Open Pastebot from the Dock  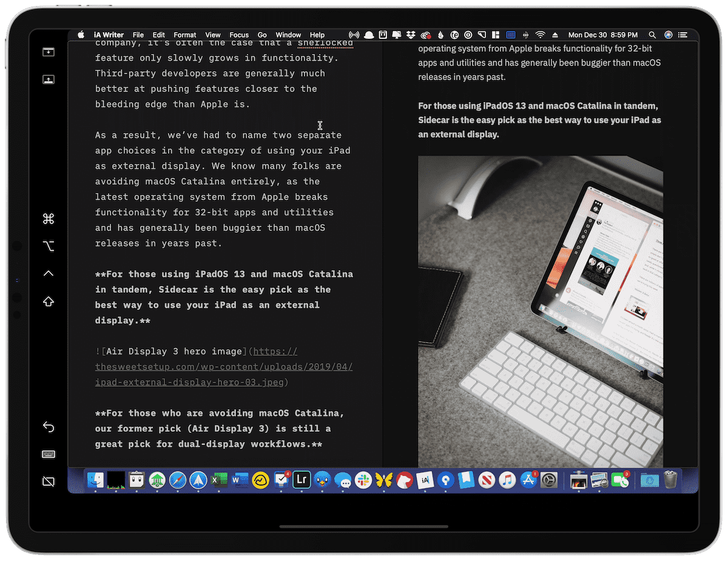(137, 480)
